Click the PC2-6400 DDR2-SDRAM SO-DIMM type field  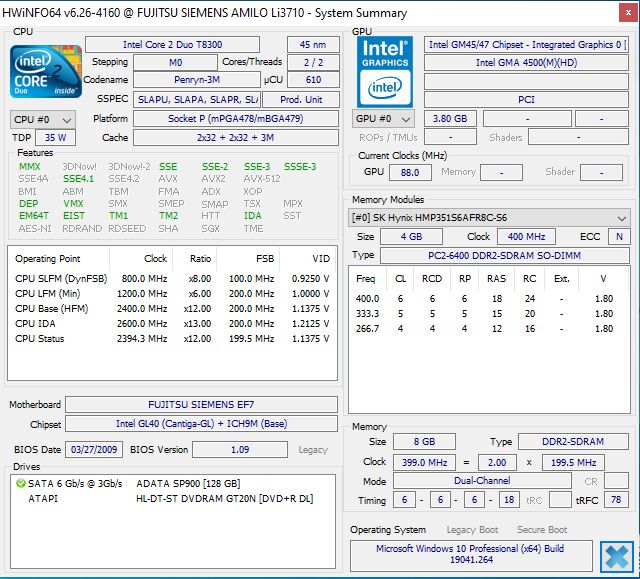click(504, 255)
